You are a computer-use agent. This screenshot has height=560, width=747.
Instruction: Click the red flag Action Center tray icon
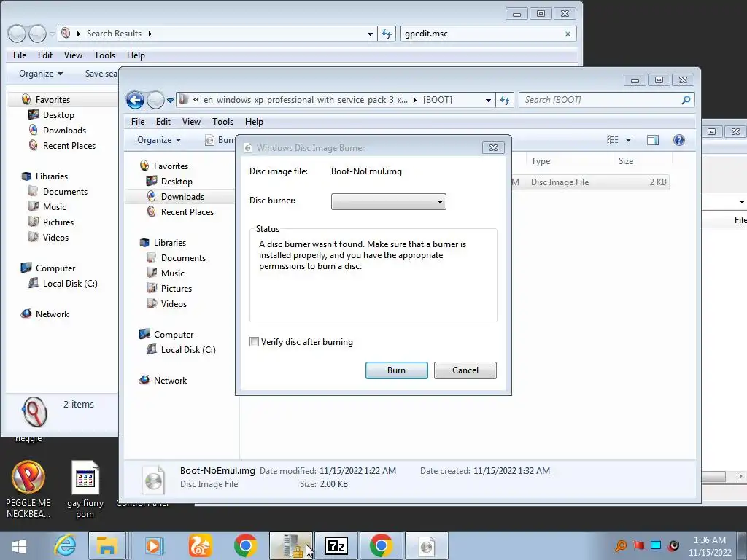(638, 545)
